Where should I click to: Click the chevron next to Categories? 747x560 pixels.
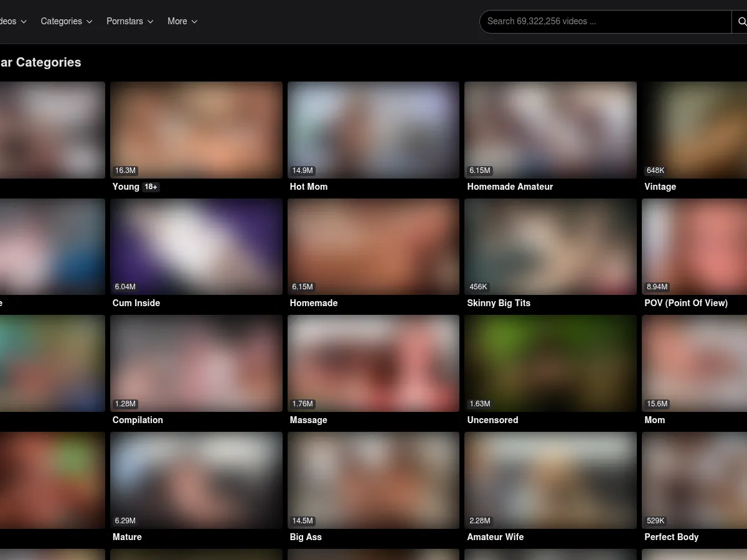pyautogui.click(x=89, y=22)
